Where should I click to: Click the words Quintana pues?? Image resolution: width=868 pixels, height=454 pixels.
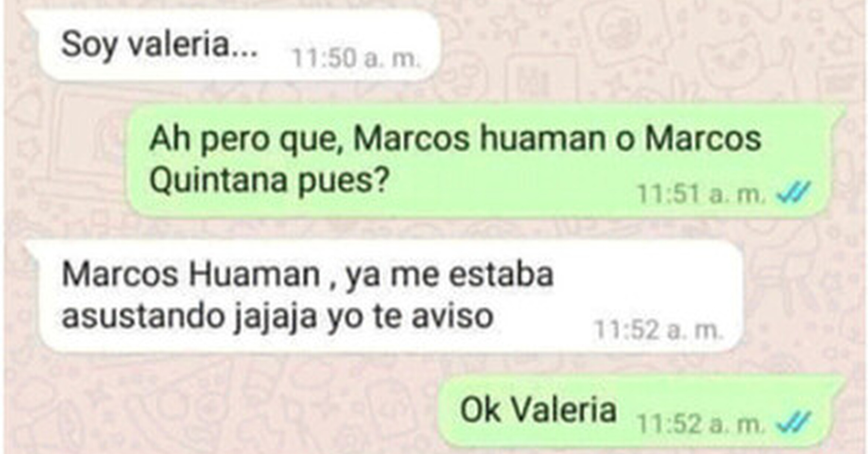pos(269,181)
